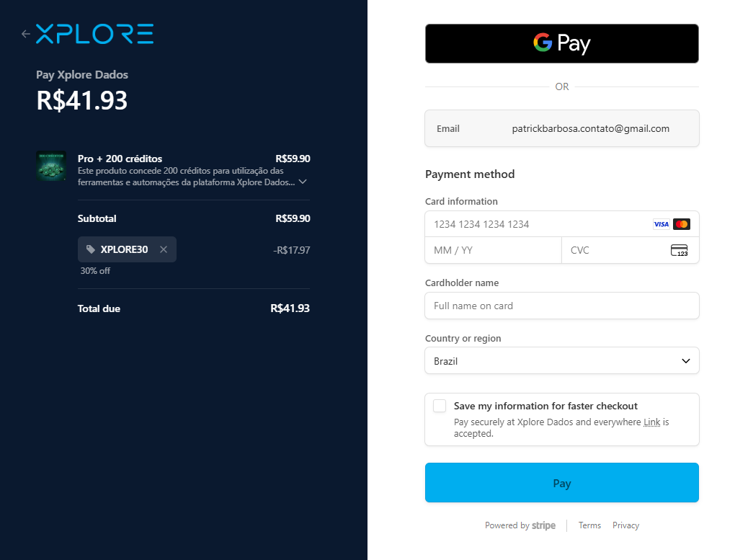
Task: Click the CVC card hint icon
Action: point(679,251)
